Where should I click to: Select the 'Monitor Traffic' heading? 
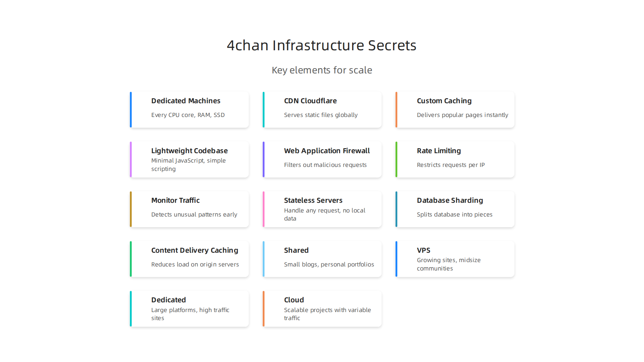(x=175, y=200)
